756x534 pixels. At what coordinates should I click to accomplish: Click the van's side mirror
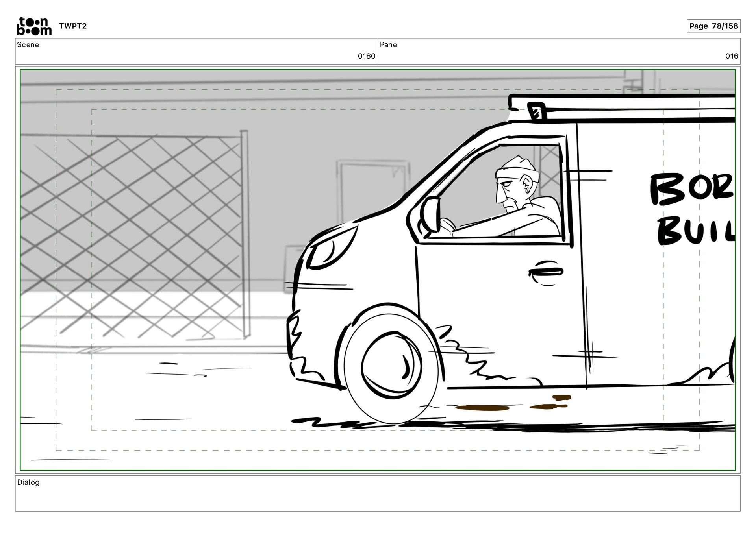coord(431,214)
